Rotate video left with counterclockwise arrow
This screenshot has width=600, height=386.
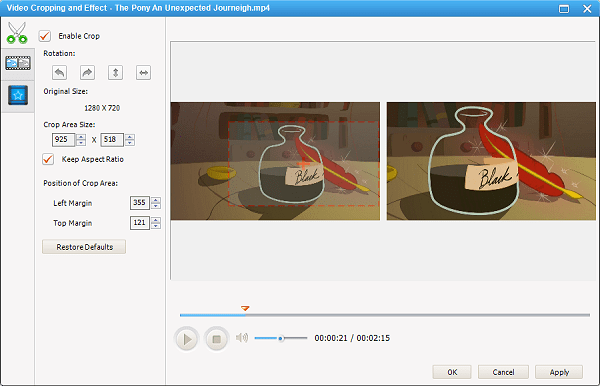click(59, 73)
